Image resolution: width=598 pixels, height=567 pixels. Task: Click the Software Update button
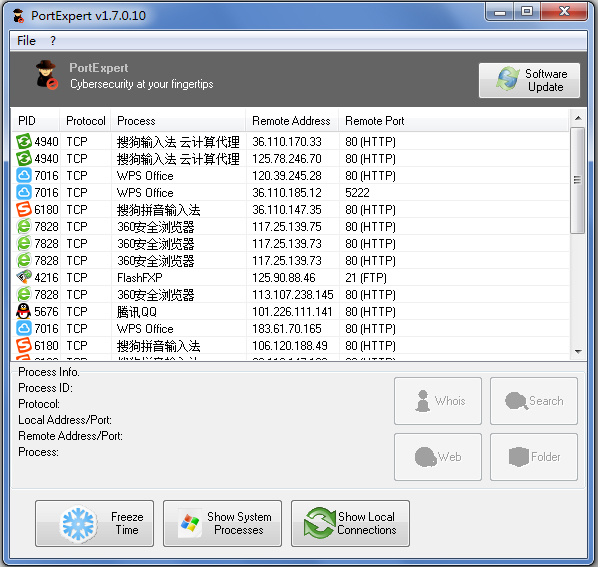(529, 80)
